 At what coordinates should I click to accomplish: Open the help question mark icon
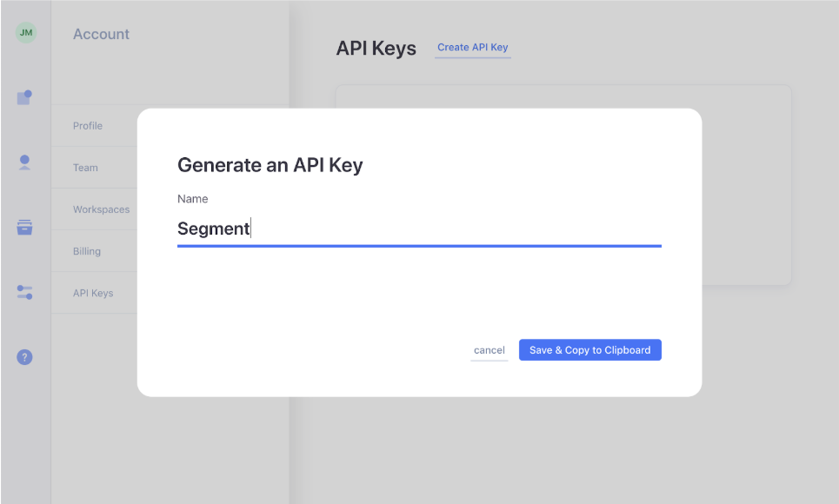click(x=24, y=357)
